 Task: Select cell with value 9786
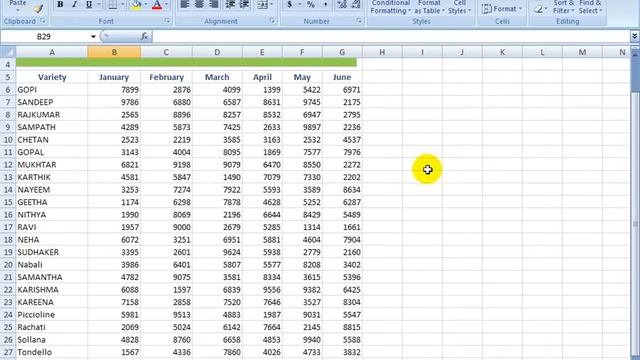[114, 102]
